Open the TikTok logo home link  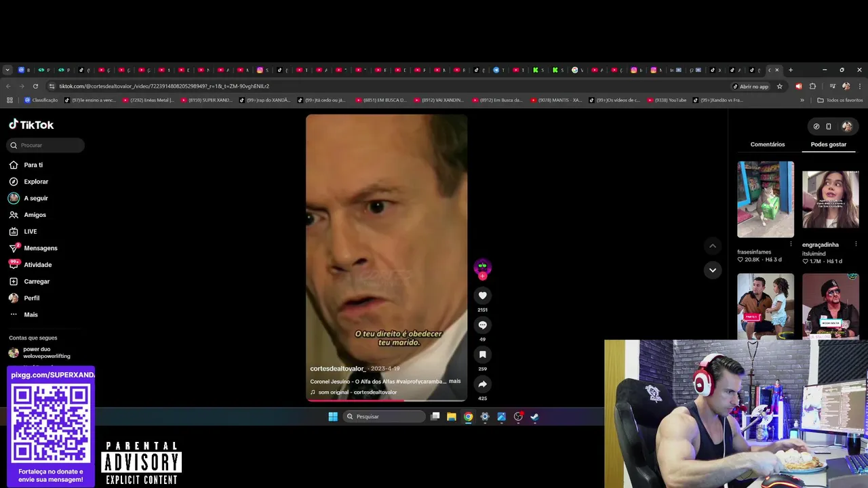click(x=31, y=125)
